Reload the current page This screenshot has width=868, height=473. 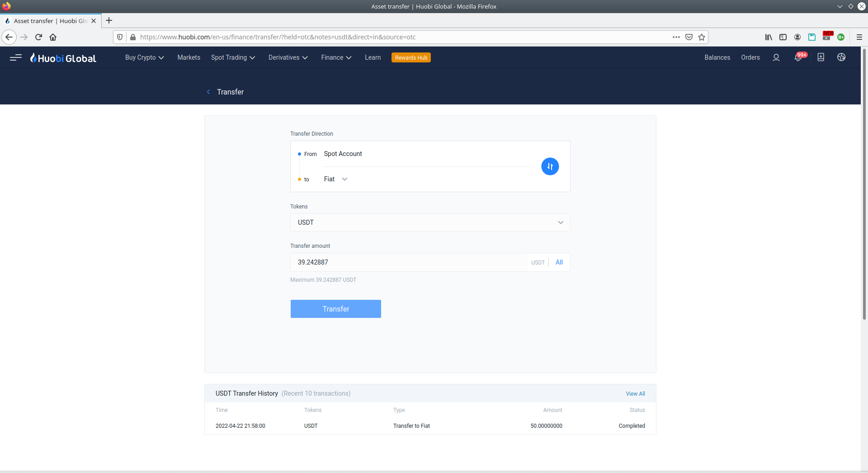38,37
